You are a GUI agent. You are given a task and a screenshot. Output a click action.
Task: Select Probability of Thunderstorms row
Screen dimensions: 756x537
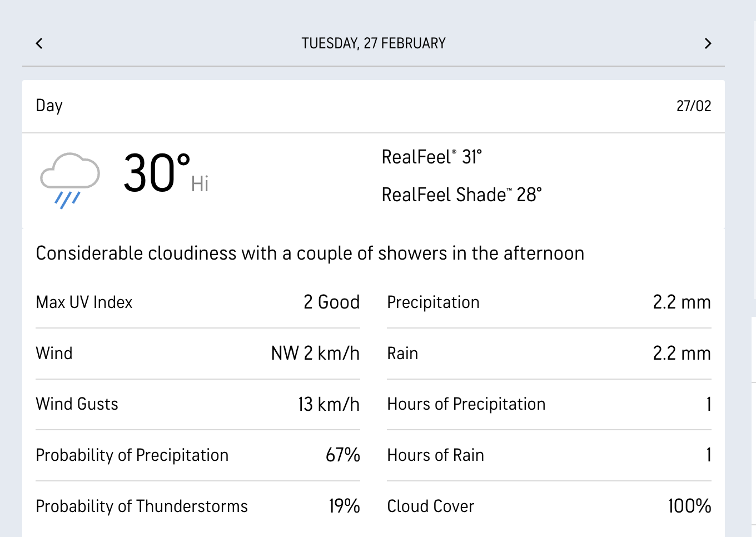click(x=197, y=506)
